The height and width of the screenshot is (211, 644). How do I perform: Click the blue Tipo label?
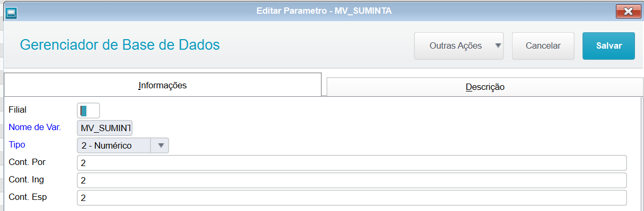[x=17, y=144]
